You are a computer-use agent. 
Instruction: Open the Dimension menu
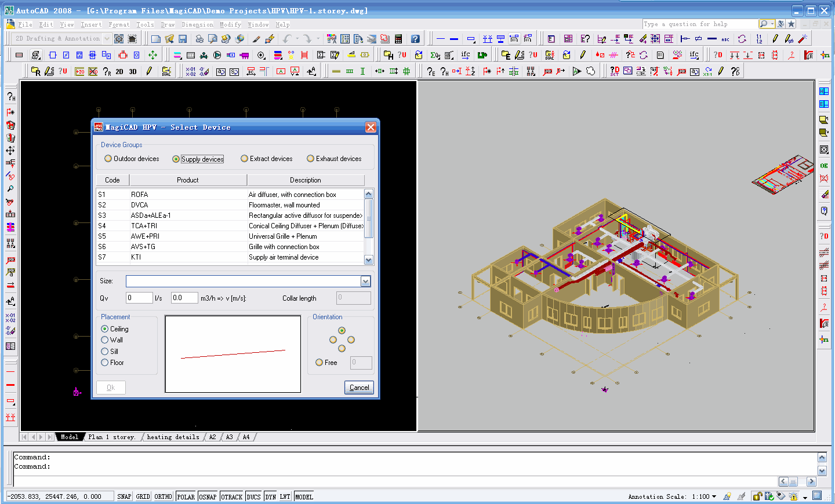(x=197, y=24)
